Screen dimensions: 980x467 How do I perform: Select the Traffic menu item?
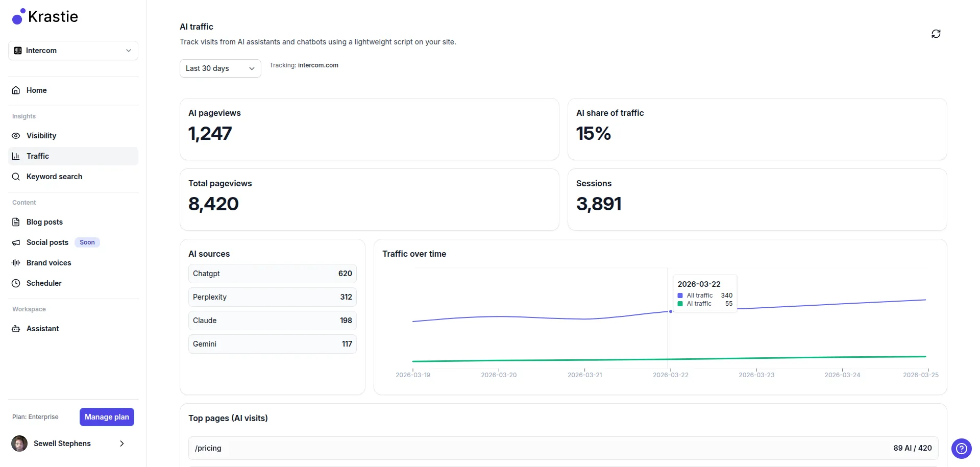point(73,156)
